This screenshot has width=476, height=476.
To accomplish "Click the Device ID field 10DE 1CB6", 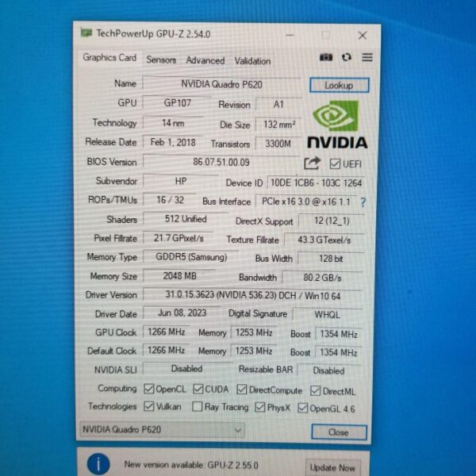I will coord(316,182).
